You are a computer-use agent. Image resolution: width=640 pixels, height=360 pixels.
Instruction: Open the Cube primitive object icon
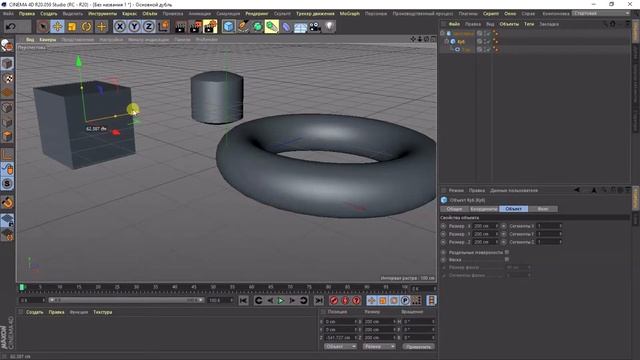pyautogui.click(x=229, y=27)
